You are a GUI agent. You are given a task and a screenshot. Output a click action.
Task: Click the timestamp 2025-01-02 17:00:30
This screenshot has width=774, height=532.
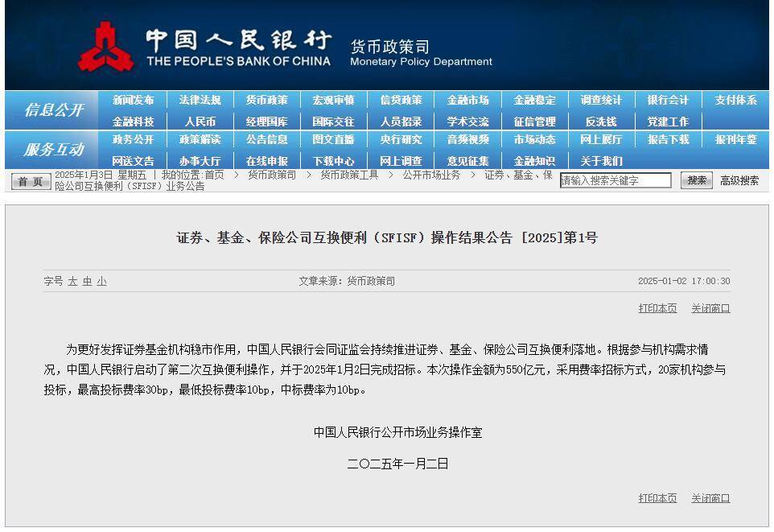pos(684,281)
